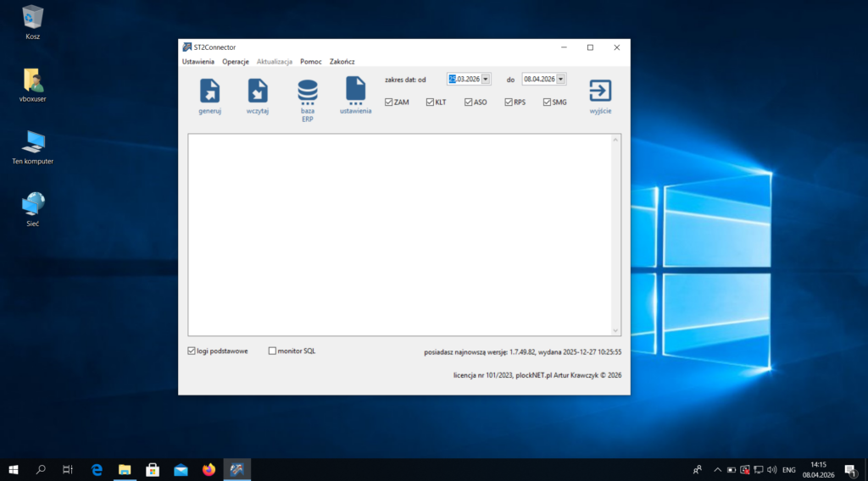The image size is (868, 481).
Task: Open the Pomoc menu
Action: pos(310,62)
